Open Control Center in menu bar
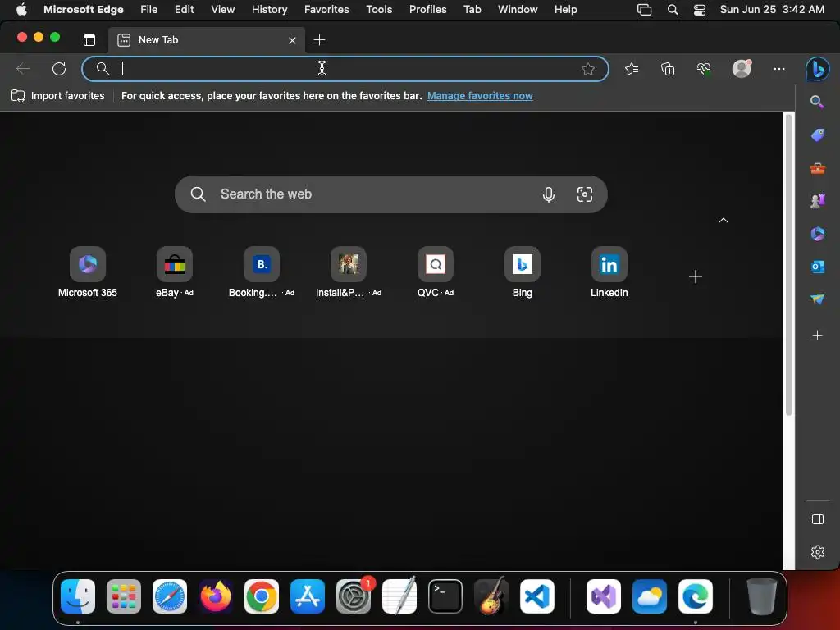 coord(700,10)
